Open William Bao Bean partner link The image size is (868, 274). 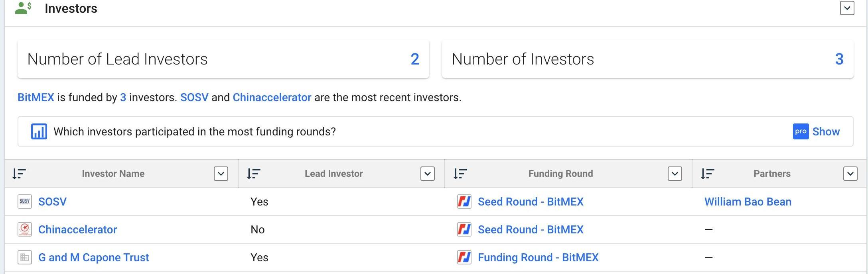[x=748, y=202]
